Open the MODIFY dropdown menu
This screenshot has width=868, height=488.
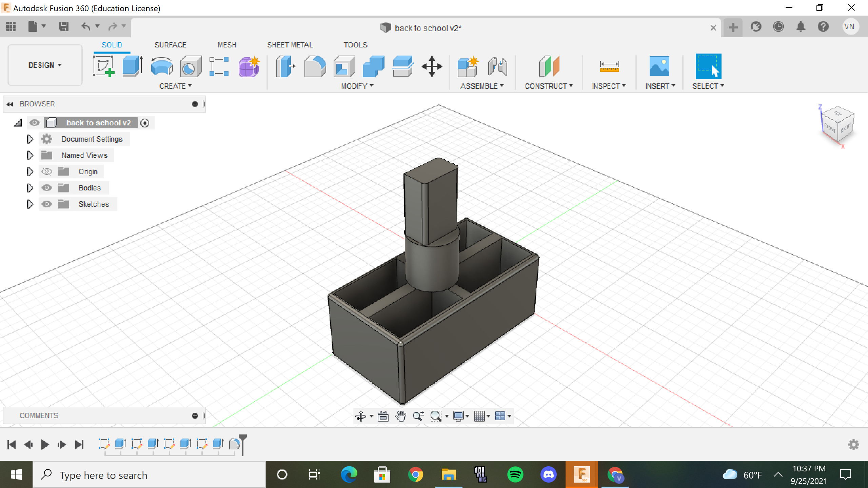coord(356,86)
